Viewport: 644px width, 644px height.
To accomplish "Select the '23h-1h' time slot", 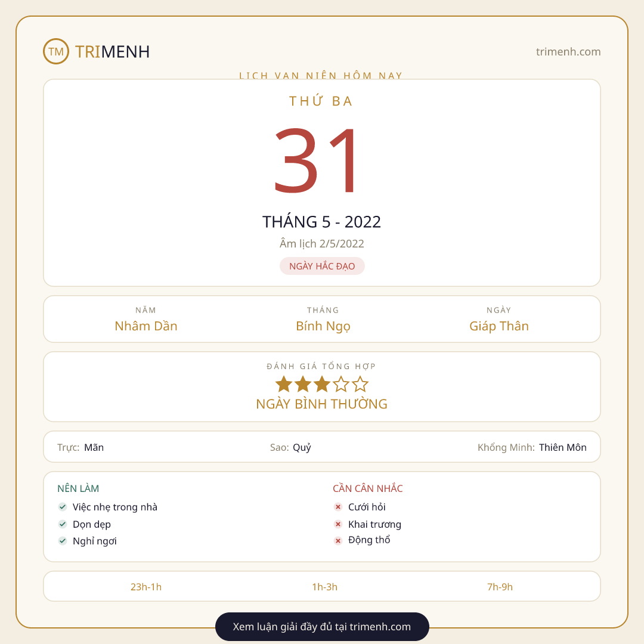I will 146,587.
